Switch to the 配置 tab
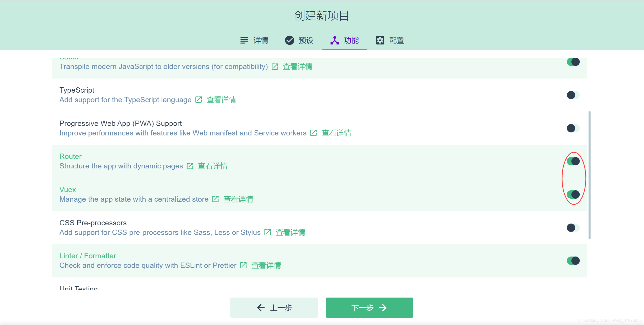This screenshot has height=325, width=644. click(390, 40)
